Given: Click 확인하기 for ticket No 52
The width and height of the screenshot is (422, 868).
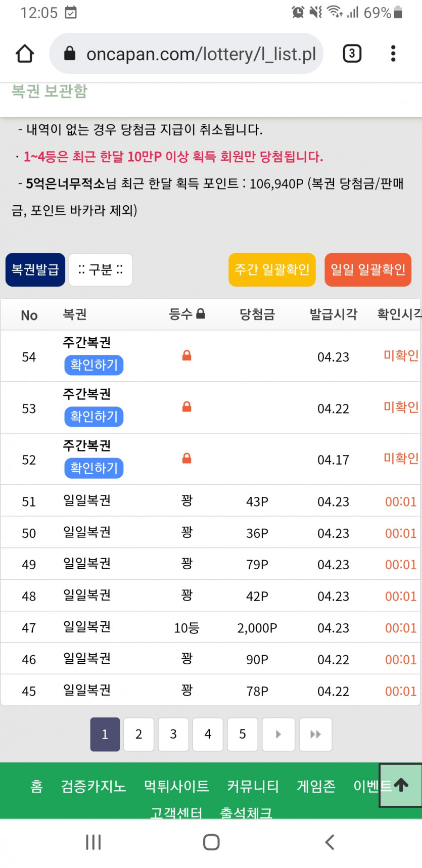Looking at the screenshot, I should [x=94, y=468].
